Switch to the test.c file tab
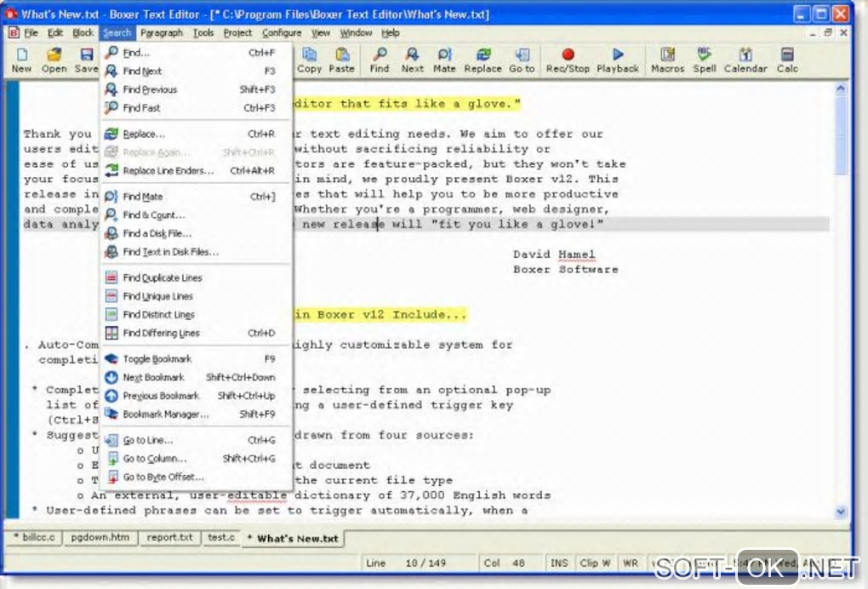The height and width of the screenshot is (589, 868). (221, 537)
